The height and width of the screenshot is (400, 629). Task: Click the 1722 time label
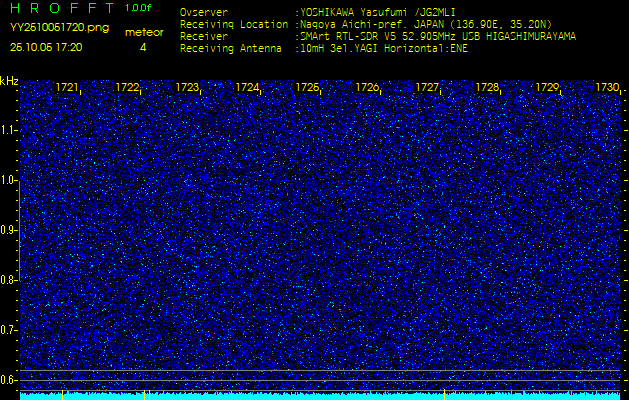point(127,87)
